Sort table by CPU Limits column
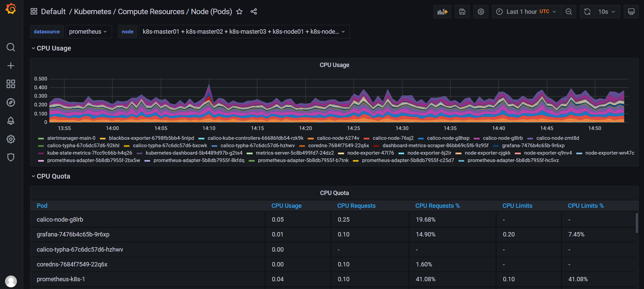Image resolution: width=644 pixels, height=289 pixels. click(517, 206)
